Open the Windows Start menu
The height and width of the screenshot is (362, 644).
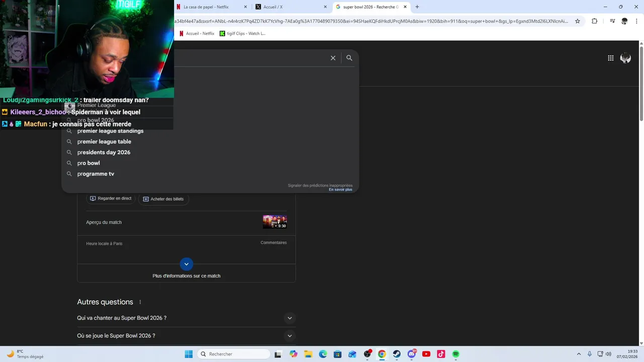coord(189,354)
